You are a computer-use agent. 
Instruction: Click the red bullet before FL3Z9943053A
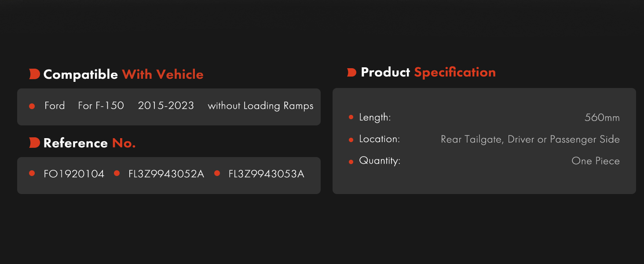tap(217, 173)
